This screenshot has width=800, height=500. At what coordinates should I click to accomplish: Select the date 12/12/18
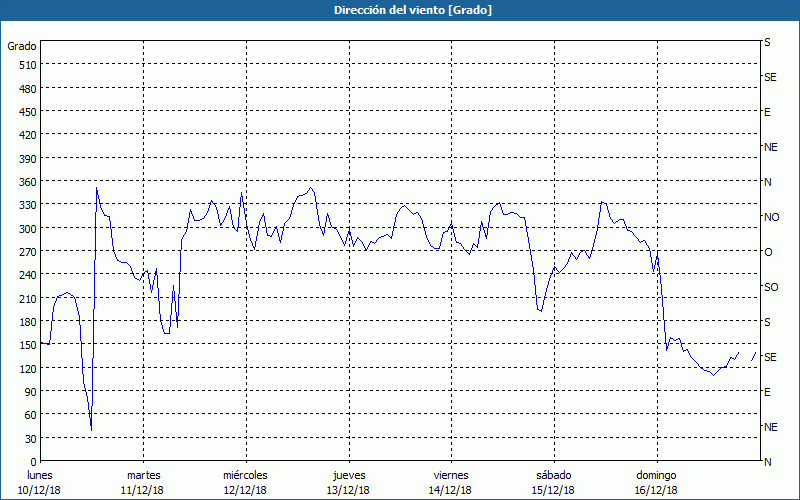pos(245,490)
